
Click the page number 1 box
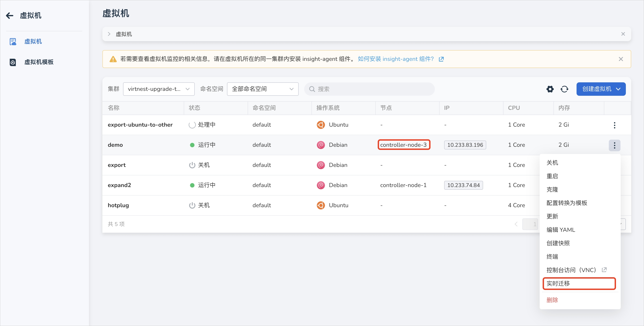(x=530, y=224)
